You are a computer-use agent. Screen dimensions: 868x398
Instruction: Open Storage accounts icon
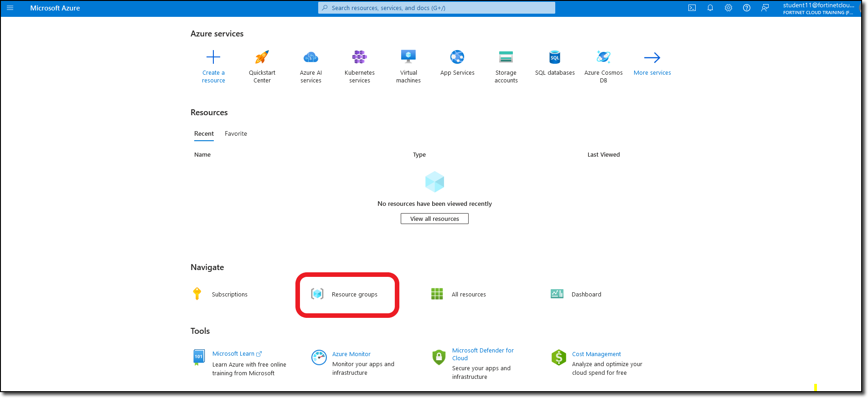506,57
